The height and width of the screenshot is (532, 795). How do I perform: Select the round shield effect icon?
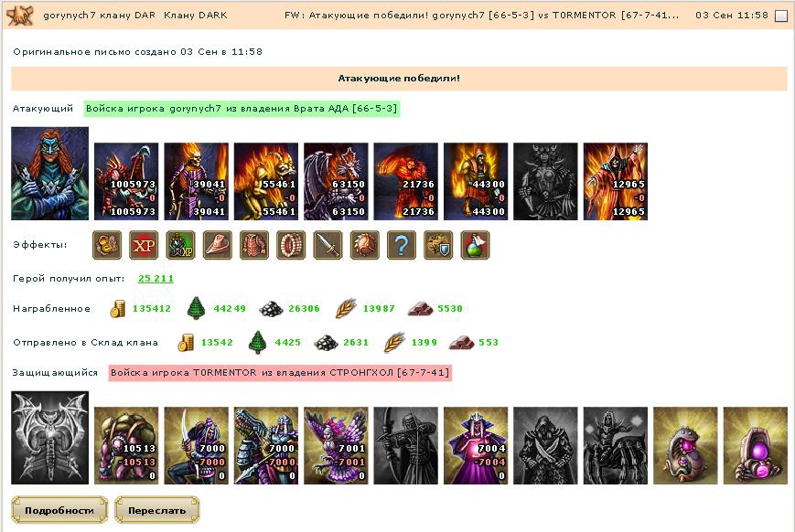[x=364, y=245]
